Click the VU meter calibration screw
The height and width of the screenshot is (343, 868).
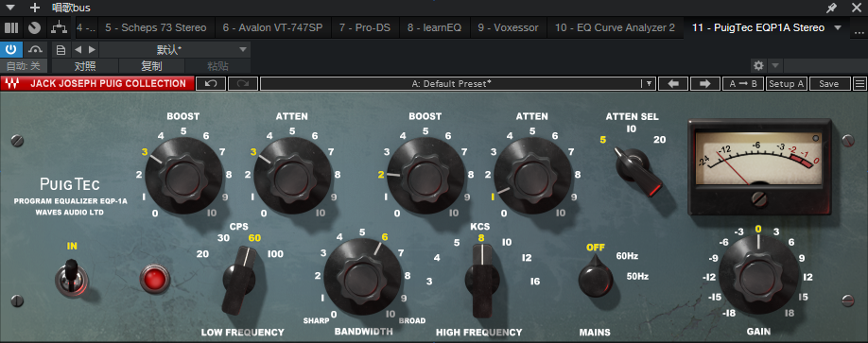759,198
